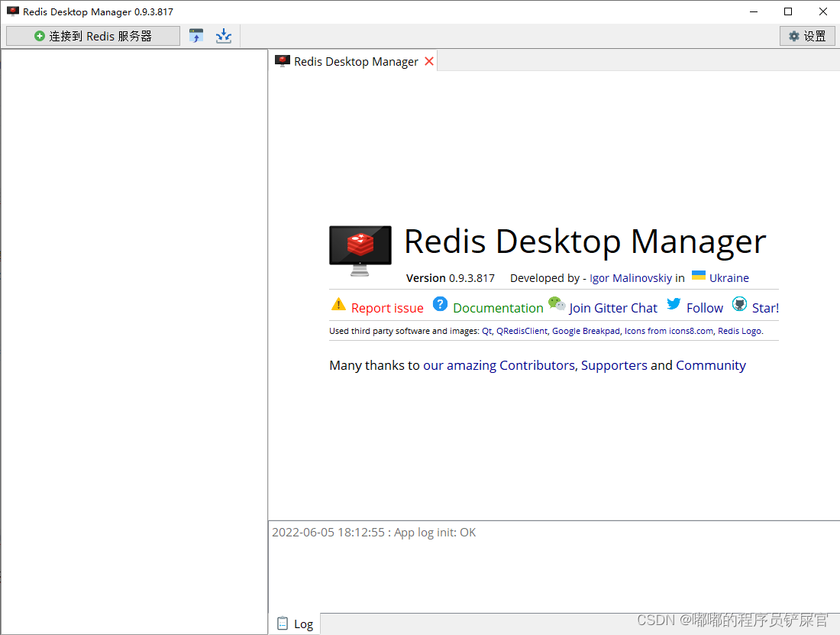The image size is (840, 635).
Task: Open the Documentation link
Action: pos(498,308)
